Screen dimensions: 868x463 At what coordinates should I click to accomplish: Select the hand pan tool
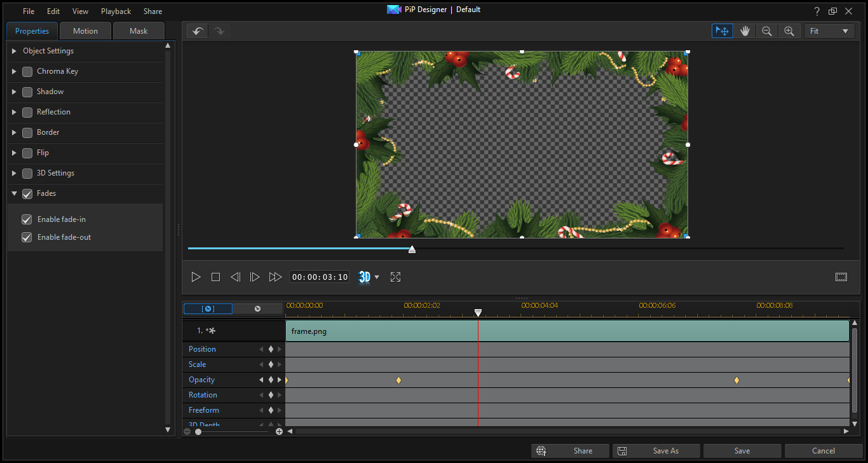(745, 31)
